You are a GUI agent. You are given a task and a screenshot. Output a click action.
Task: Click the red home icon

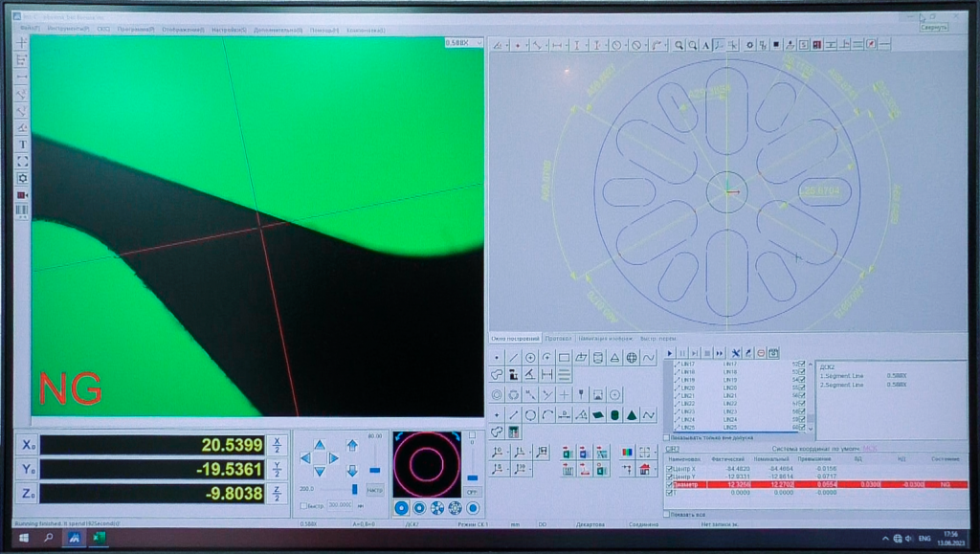644,469
